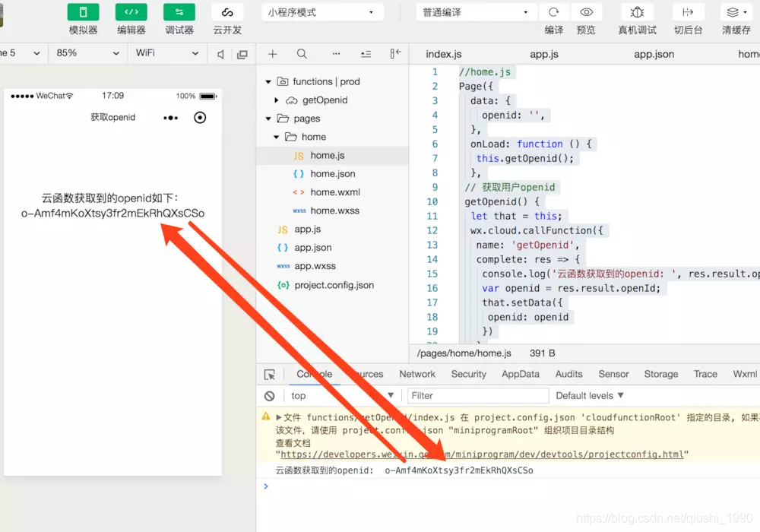Open the 普通编译 compile mode dropdown
The image size is (760, 532).
tap(477, 12)
